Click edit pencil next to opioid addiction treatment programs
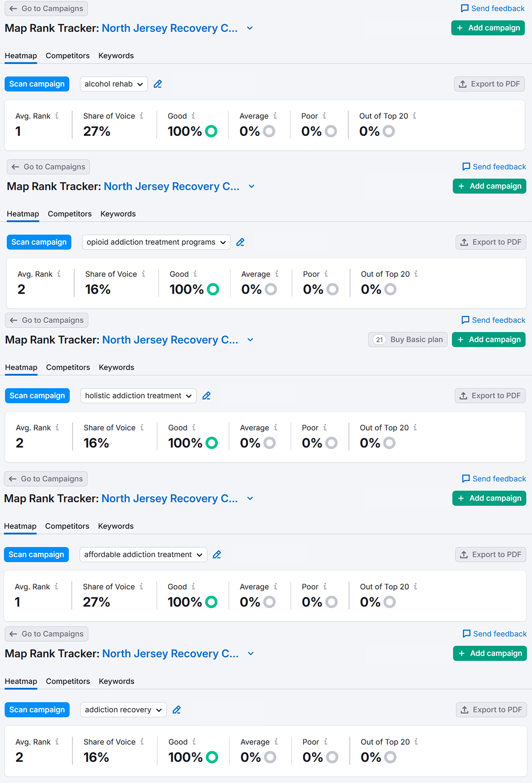The width and height of the screenshot is (532, 783). pos(240,242)
